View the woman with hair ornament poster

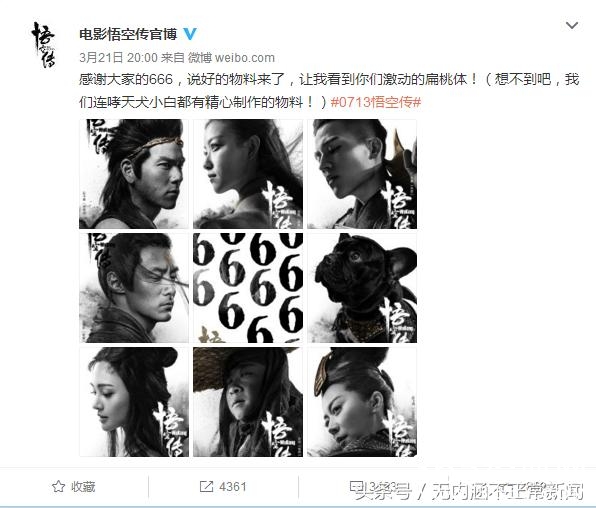click(362, 402)
